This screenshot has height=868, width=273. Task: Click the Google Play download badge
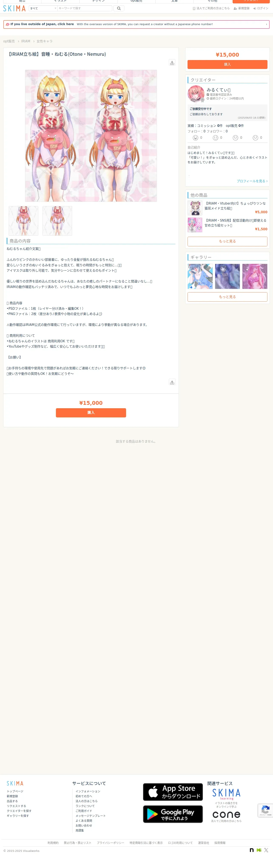(173, 814)
